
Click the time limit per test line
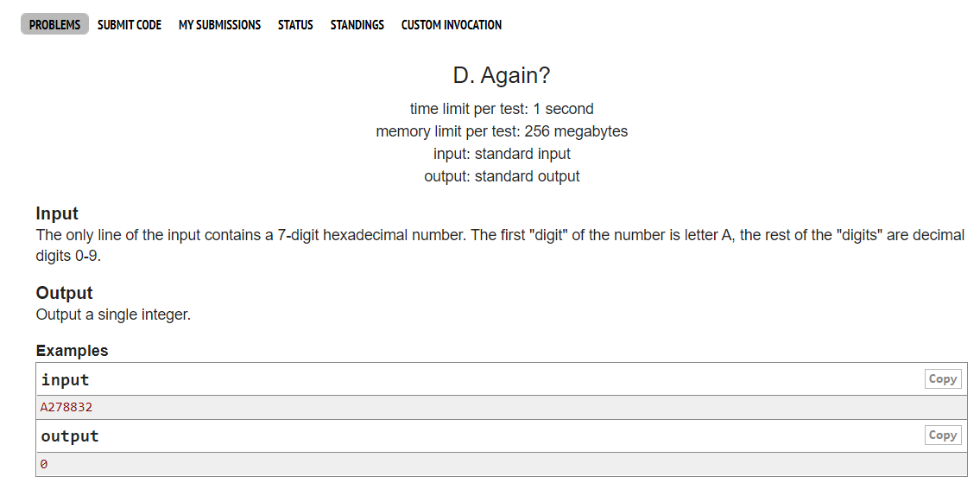click(x=502, y=109)
